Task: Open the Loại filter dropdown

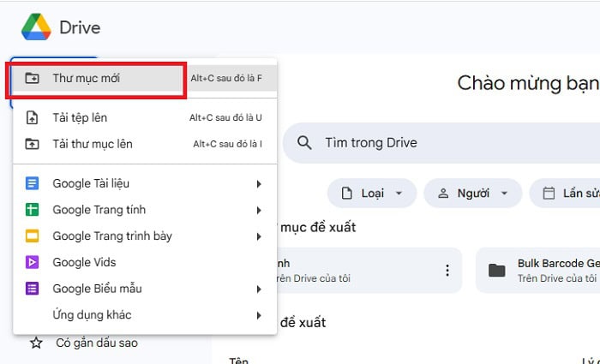Action: 372,194
